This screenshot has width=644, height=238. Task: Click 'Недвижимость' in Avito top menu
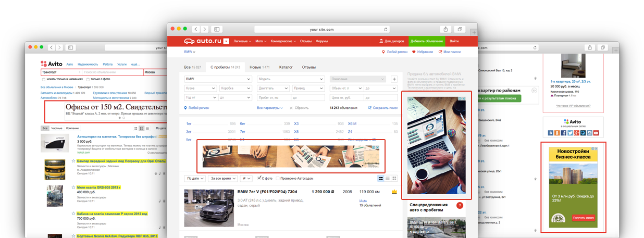tap(88, 64)
